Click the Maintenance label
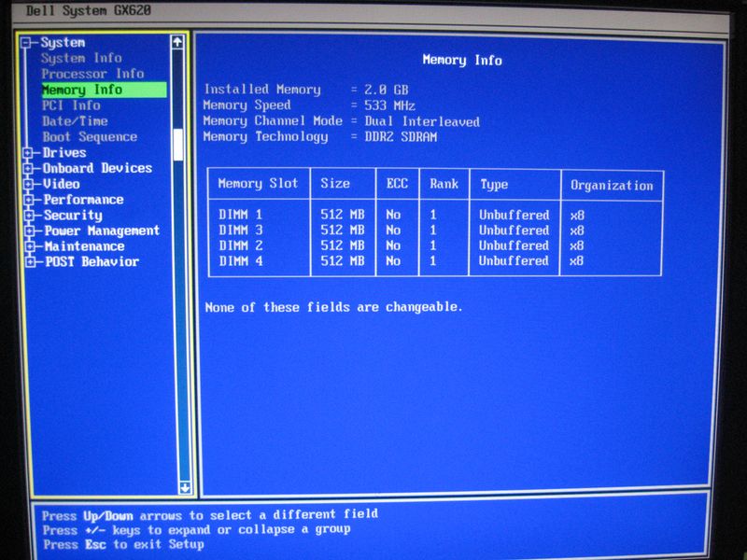Screen dimensions: 747x560 coord(84,246)
